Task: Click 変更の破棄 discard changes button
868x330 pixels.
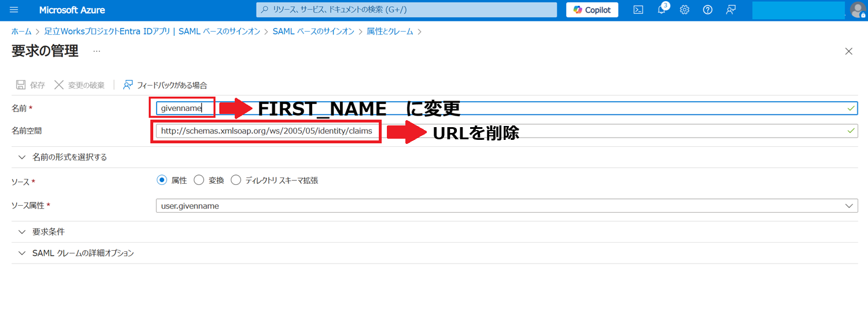Action: pos(80,85)
